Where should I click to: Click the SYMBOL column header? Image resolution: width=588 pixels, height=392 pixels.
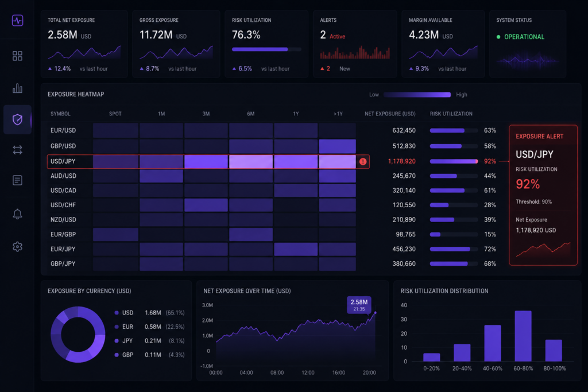60,114
